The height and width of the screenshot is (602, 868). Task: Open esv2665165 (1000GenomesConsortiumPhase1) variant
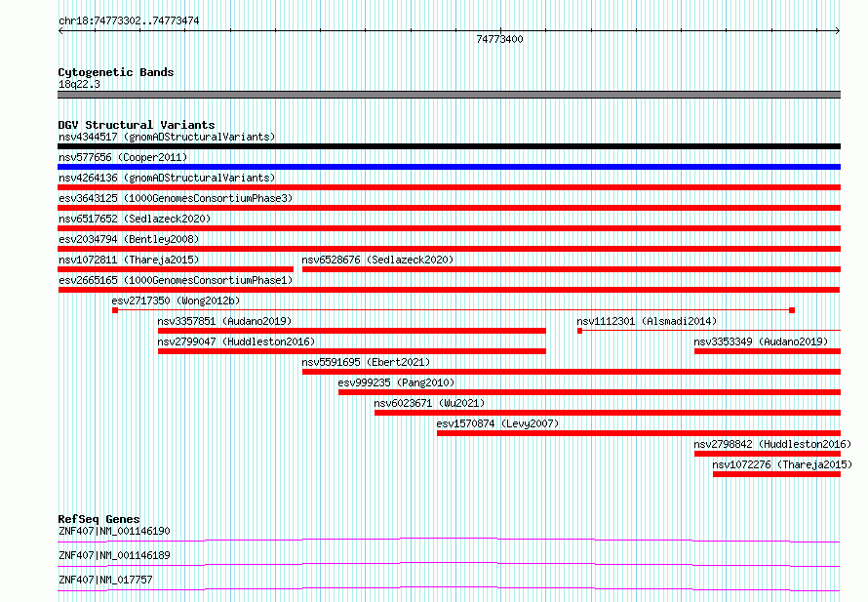(x=176, y=280)
